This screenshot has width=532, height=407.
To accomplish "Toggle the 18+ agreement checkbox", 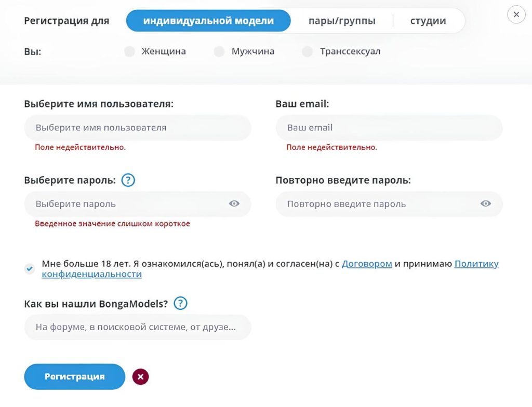I will tap(30, 268).
